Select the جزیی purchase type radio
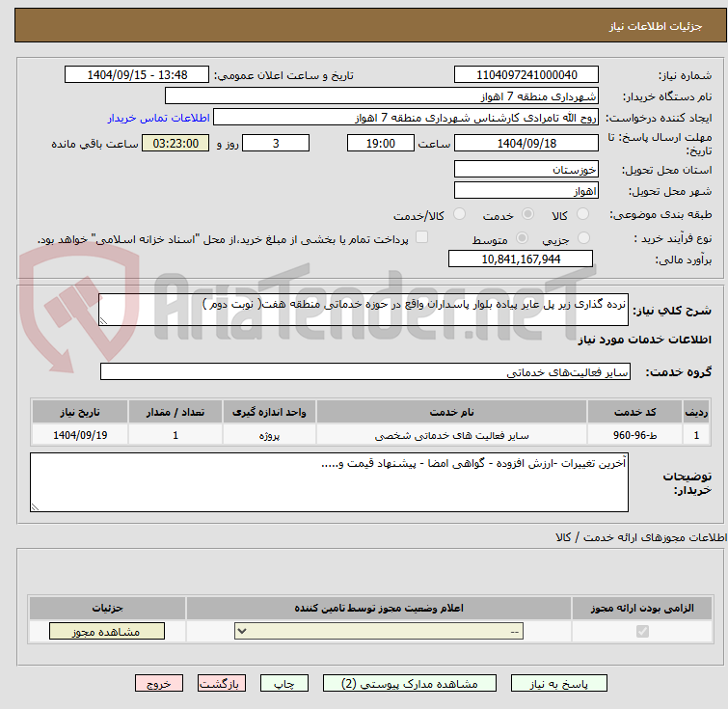This screenshot has width=728, height=709. pos(583,238)
